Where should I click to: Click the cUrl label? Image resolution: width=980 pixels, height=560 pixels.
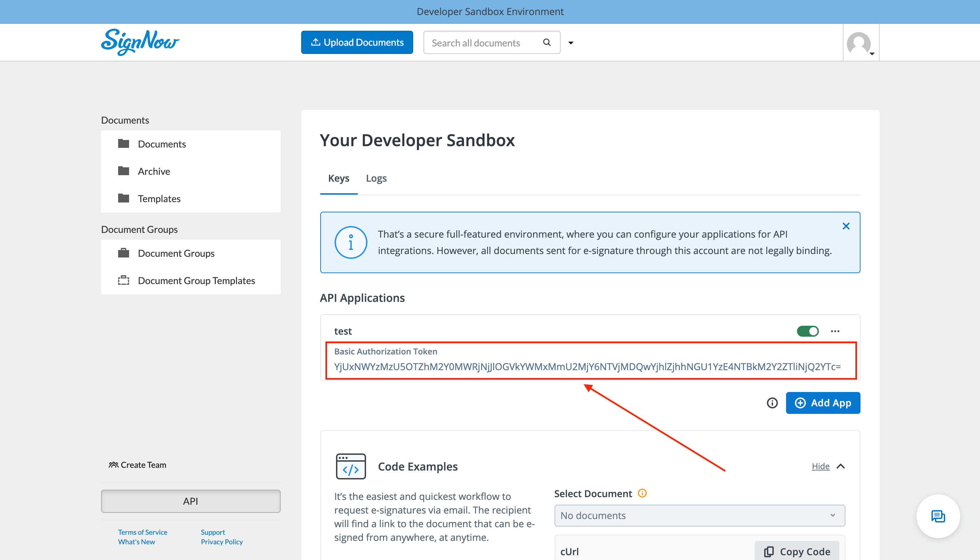click(x=569, y=551)
